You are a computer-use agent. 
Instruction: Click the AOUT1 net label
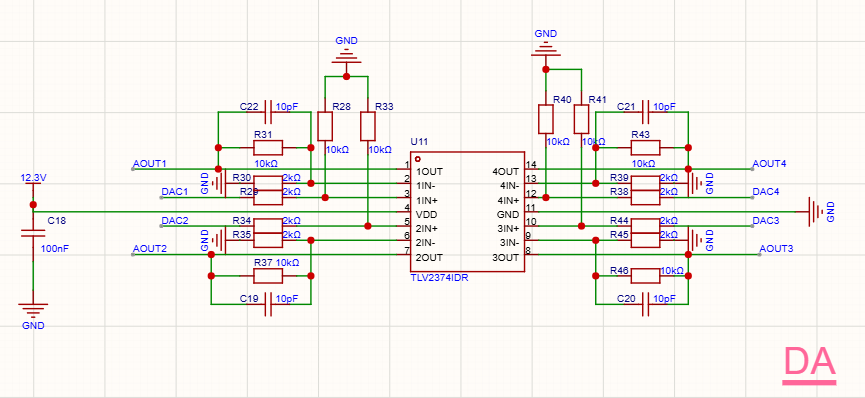pyautogui.click(x=150, y=164)
